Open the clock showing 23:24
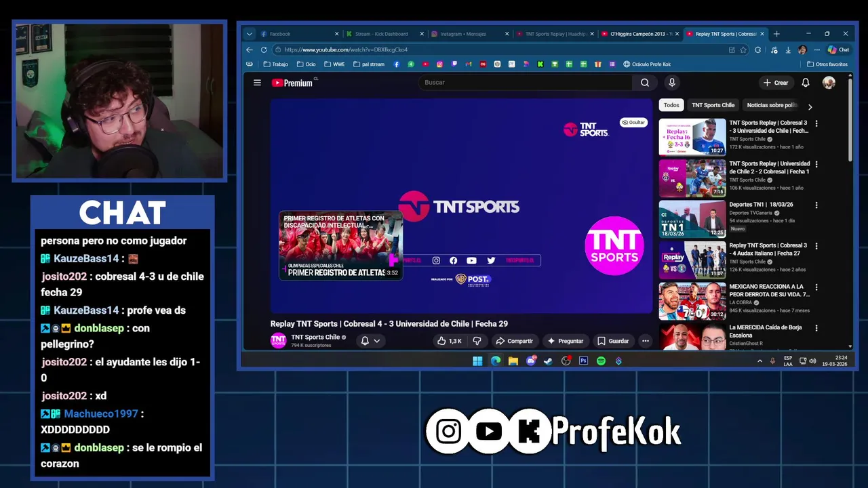 click(835, 361)
